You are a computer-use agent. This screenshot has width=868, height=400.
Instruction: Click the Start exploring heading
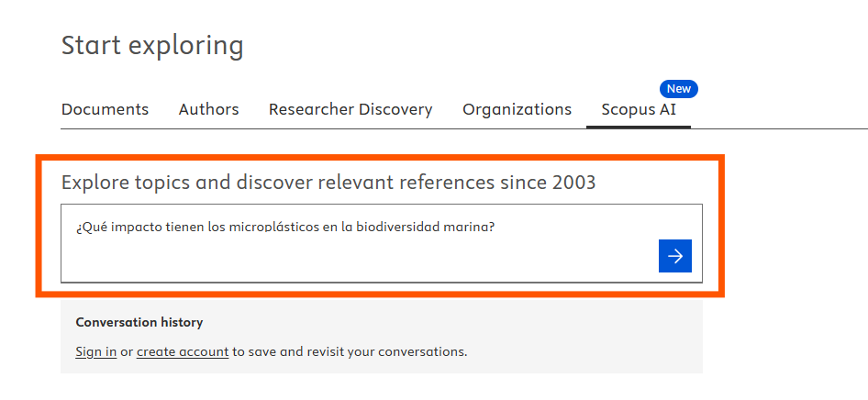[152, 45]
